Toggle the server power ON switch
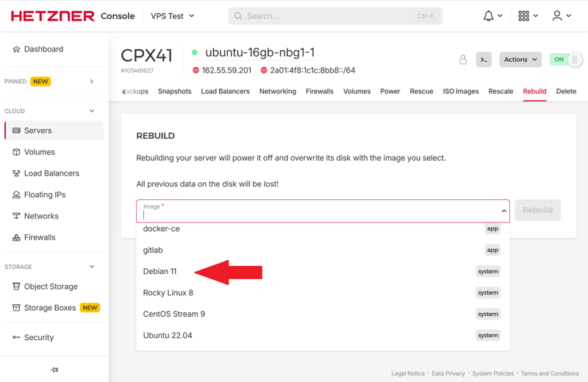Screen dimensions: 588x382 (564, 60)
